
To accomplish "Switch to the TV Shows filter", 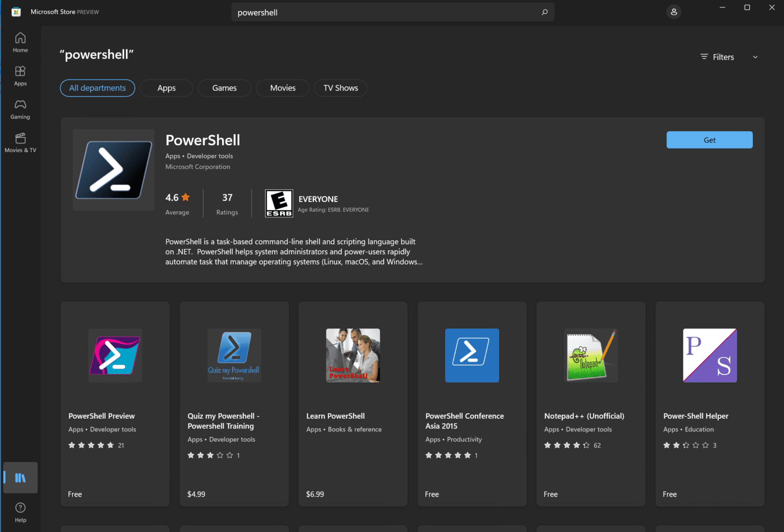I will (340, 88).
